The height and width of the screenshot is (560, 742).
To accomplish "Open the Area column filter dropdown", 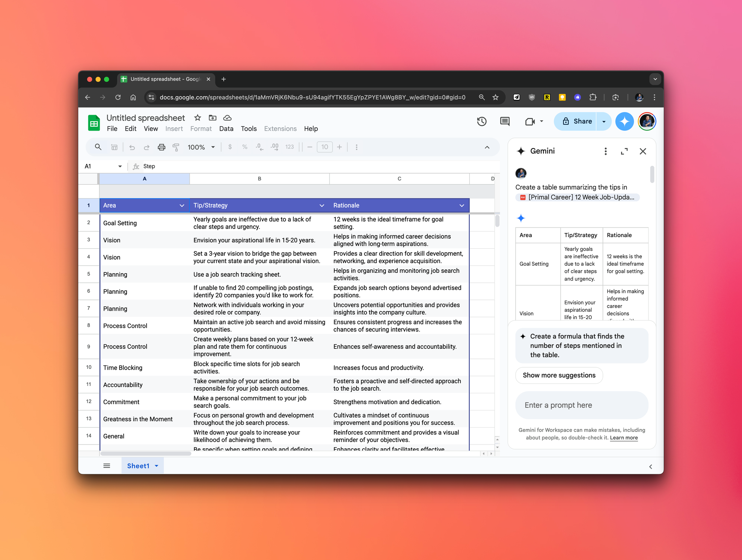I will tap(182, 206).
